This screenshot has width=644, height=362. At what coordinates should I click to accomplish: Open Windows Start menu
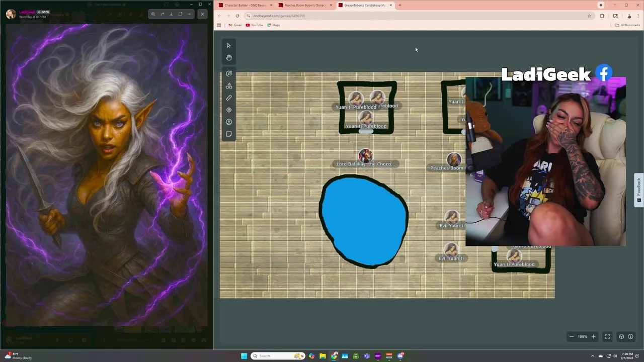pos(244,356)
